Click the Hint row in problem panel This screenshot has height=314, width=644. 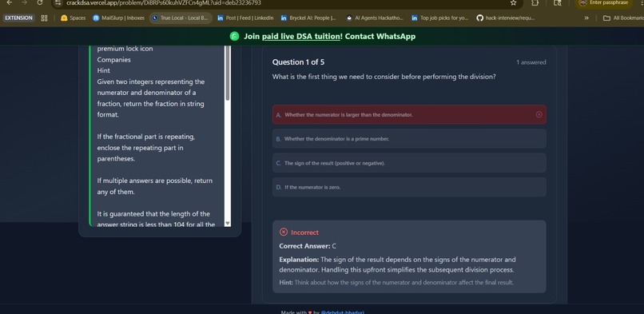(x=104, y=70)
